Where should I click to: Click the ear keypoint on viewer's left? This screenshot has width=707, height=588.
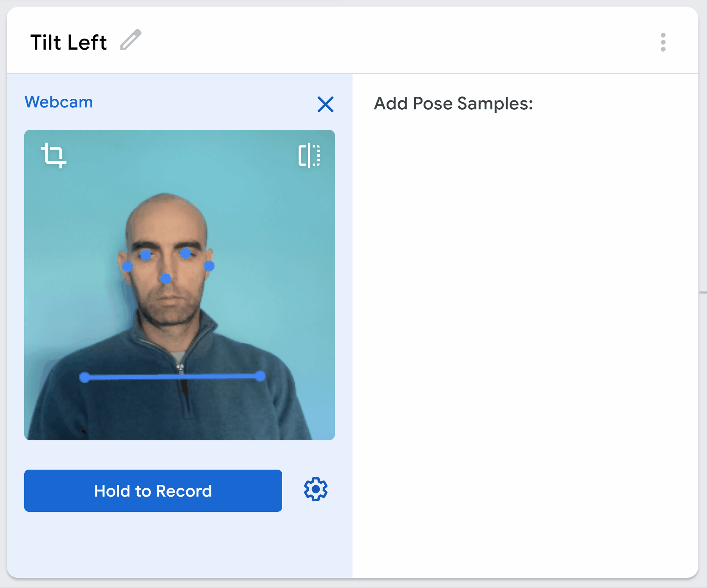point(127,266)
